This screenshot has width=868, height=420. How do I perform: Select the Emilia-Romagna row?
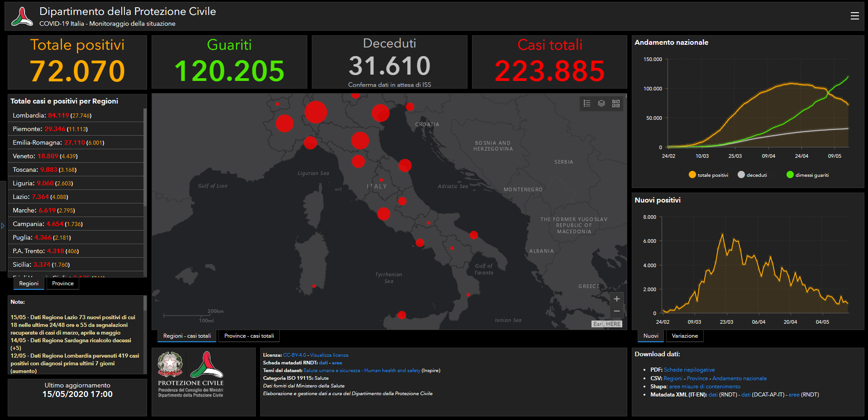pos(76,142)
